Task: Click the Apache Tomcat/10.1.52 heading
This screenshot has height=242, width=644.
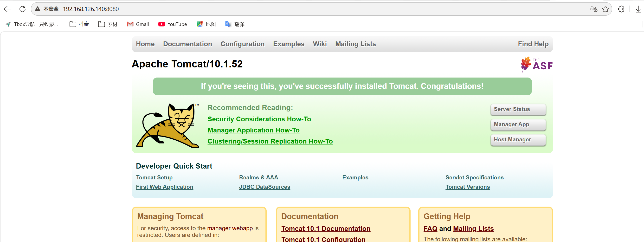Action: coord(187,64)
